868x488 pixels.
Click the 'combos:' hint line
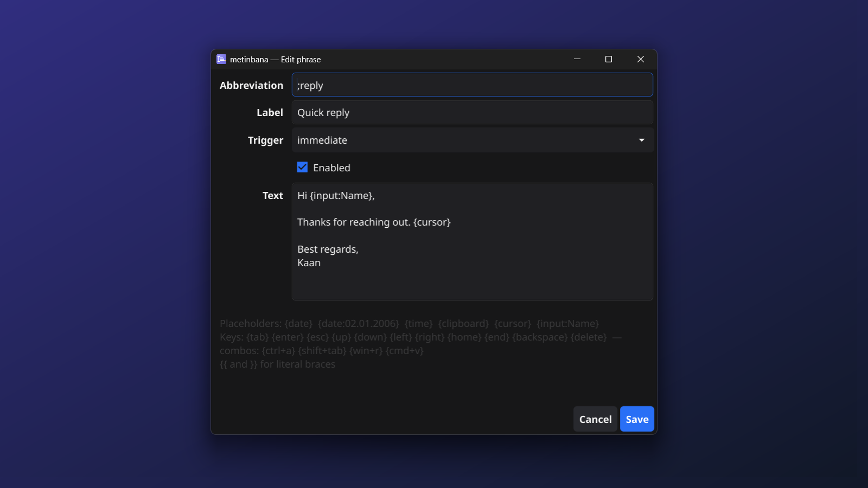(322, 351)
